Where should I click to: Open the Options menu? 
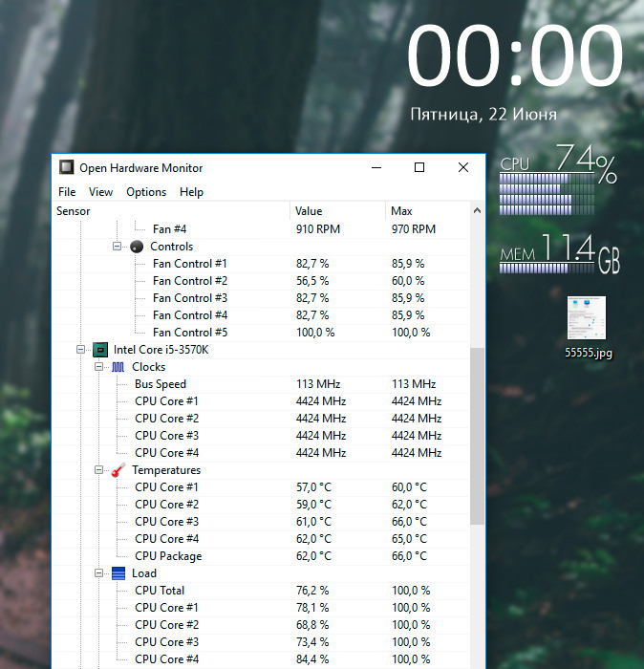(146, 192)
